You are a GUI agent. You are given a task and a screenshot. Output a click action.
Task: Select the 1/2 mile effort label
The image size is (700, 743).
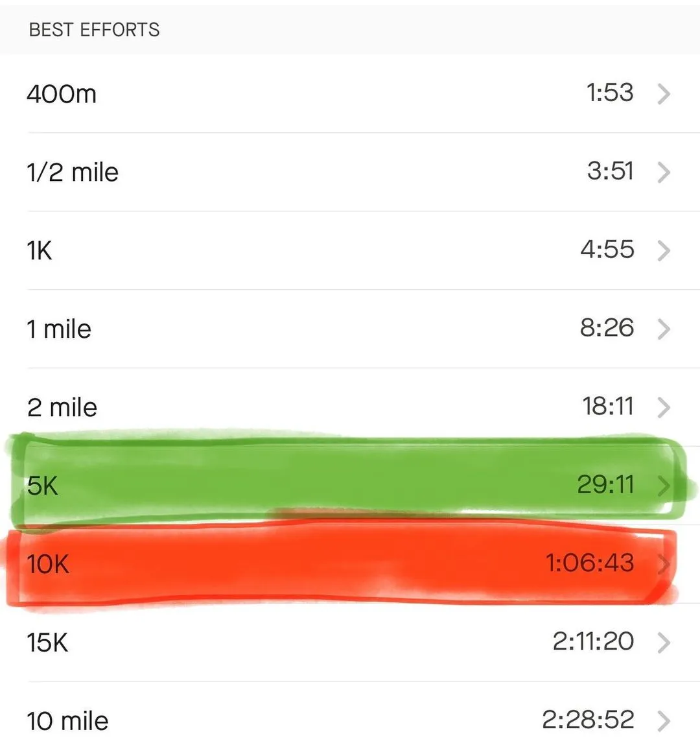coord(73,172)
